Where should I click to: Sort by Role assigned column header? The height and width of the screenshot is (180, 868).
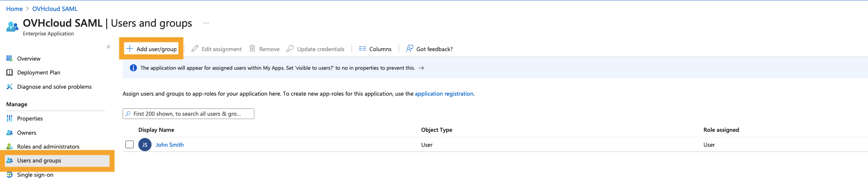(721, 130)
